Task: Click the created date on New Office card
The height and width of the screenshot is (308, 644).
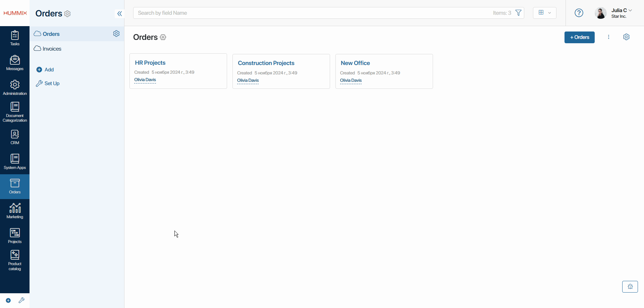Action: click(x=379, y=73)
